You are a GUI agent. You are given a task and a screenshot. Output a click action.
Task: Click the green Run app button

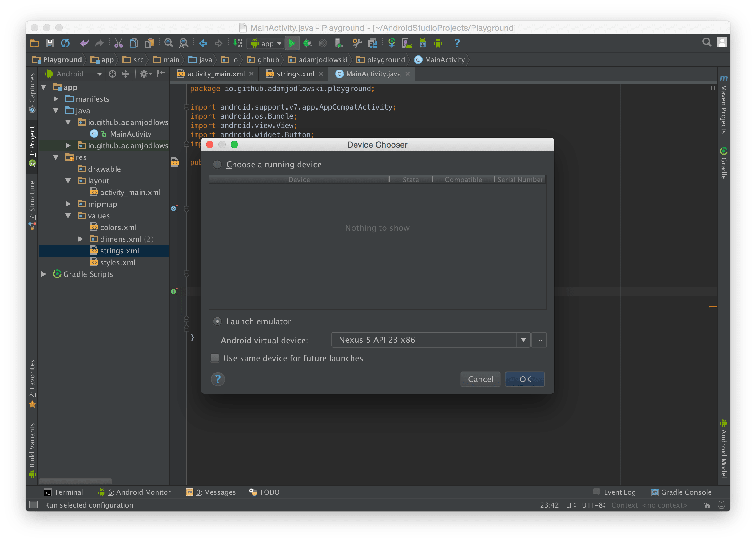[x=292, y=43]
